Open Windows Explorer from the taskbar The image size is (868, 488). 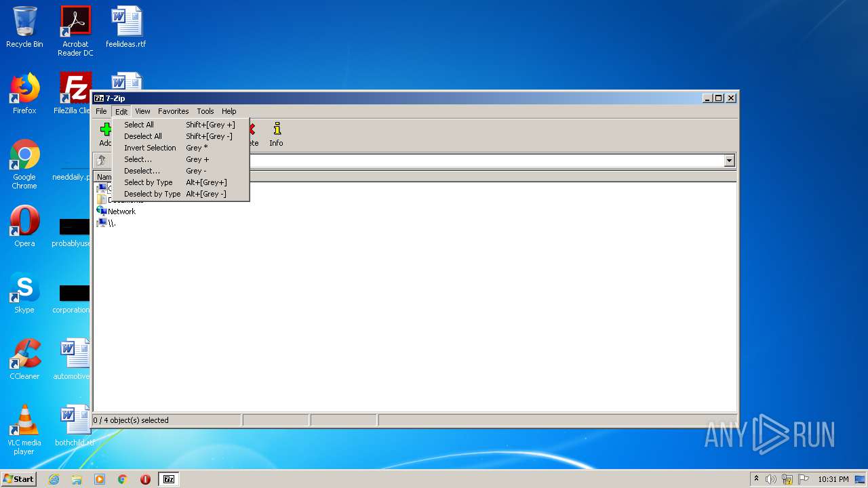pyautogui.click(x=77, y=479)
